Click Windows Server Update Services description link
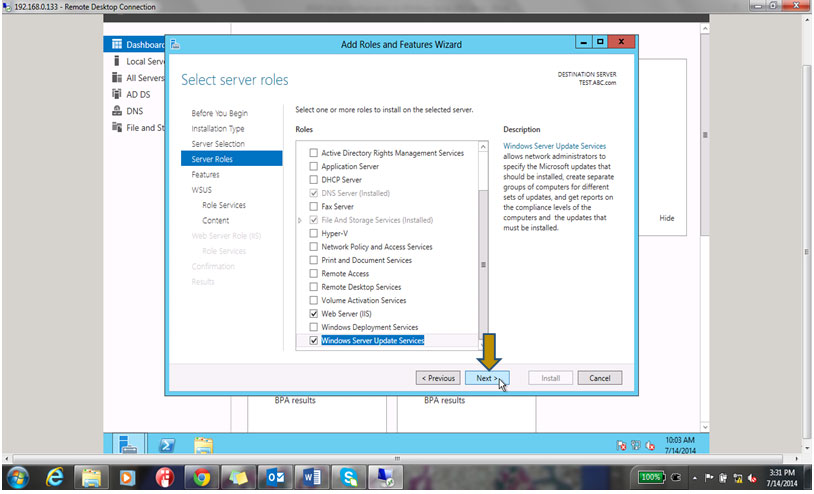 pyautogui.click(x=554, y=146)
